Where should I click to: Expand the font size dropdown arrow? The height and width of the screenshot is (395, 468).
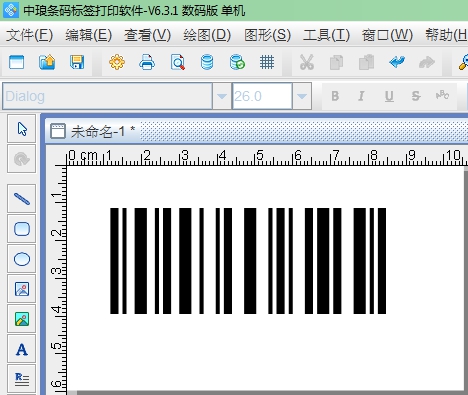(302, 96)
